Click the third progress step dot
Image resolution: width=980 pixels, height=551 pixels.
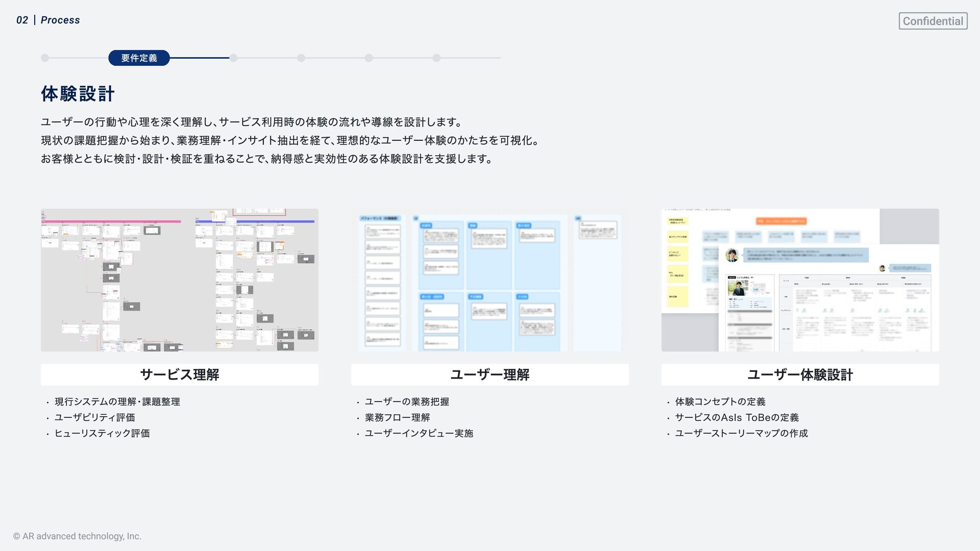233,58
